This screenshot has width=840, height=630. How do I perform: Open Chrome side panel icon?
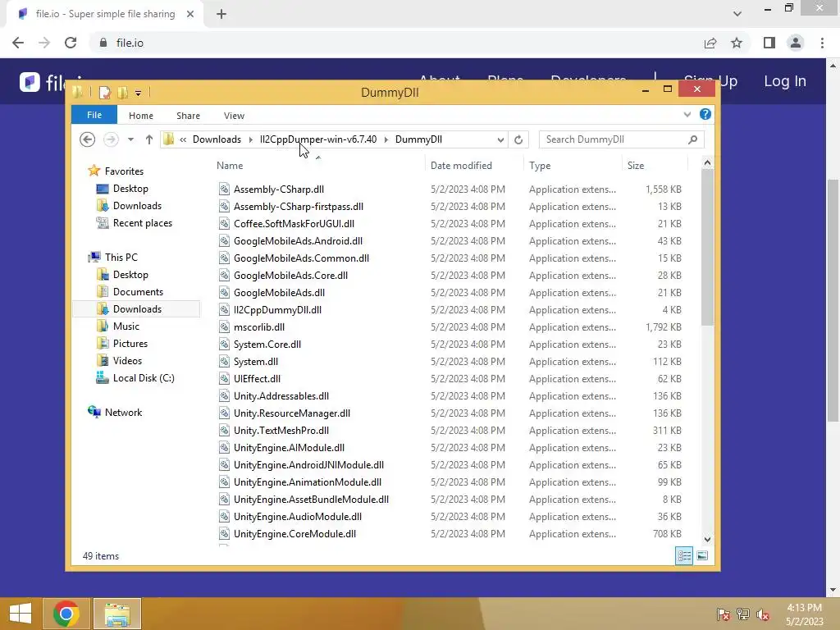point(769,43)
